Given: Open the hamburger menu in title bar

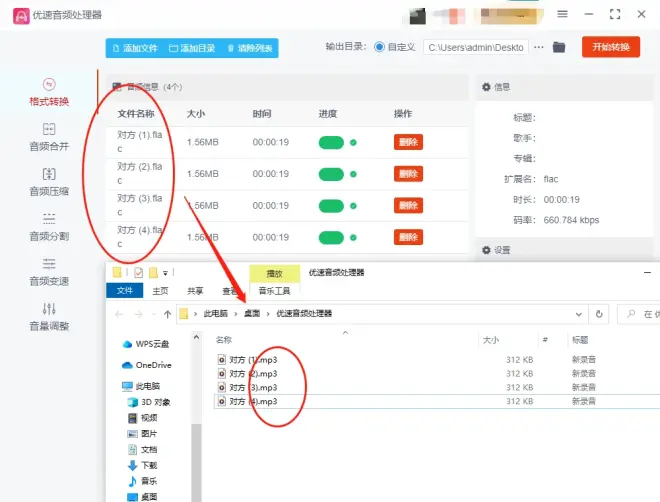Looking at the screenshot, I should pos(562,14).
